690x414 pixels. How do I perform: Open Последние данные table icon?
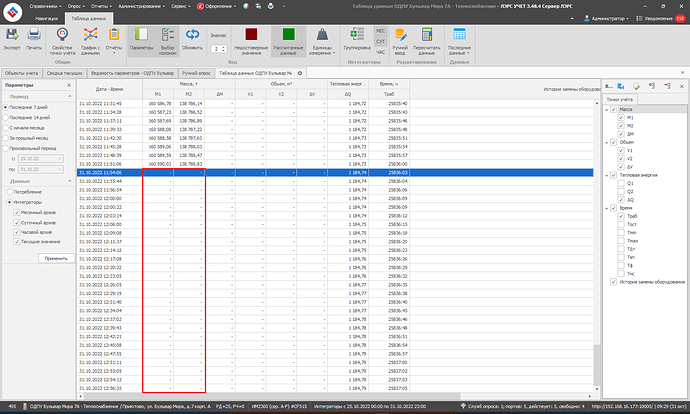point(459,35)
